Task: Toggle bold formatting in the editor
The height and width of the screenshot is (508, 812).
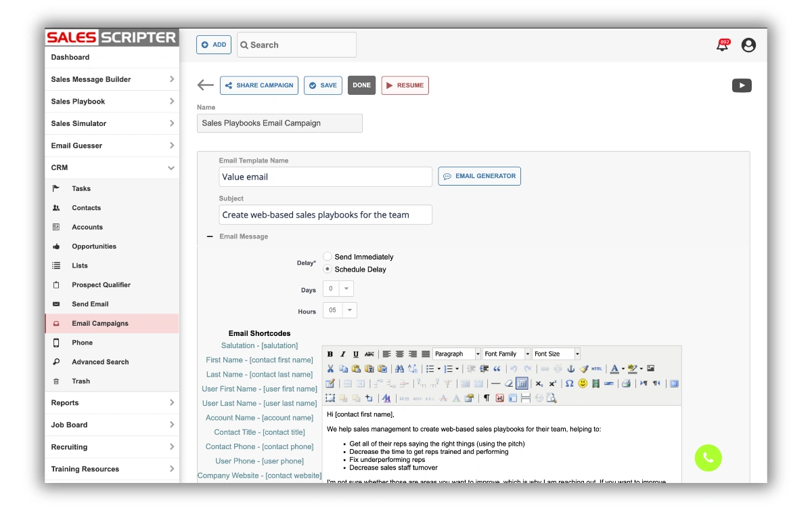Action: pyautogui.click(x=330, y=354)
